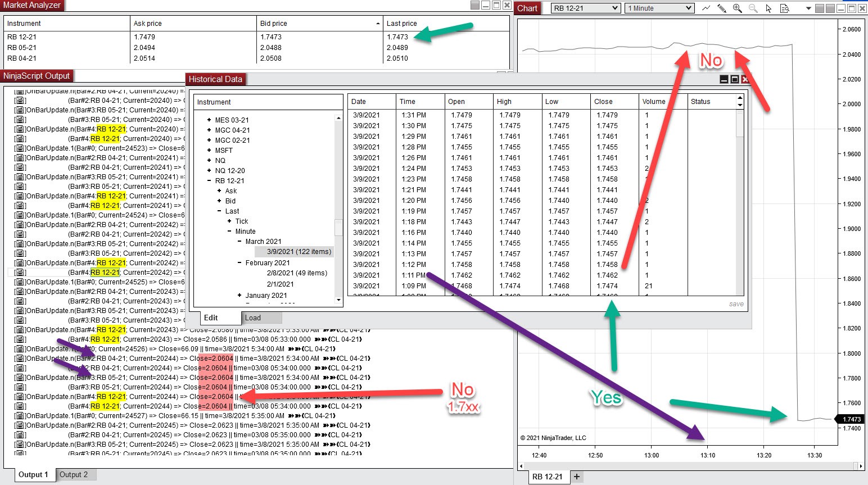The width and height of the screenshot is (868, 485).
Task: Expand the Bid node under RB 12-21
Action: pyautogui.click(x=219, y=201)
